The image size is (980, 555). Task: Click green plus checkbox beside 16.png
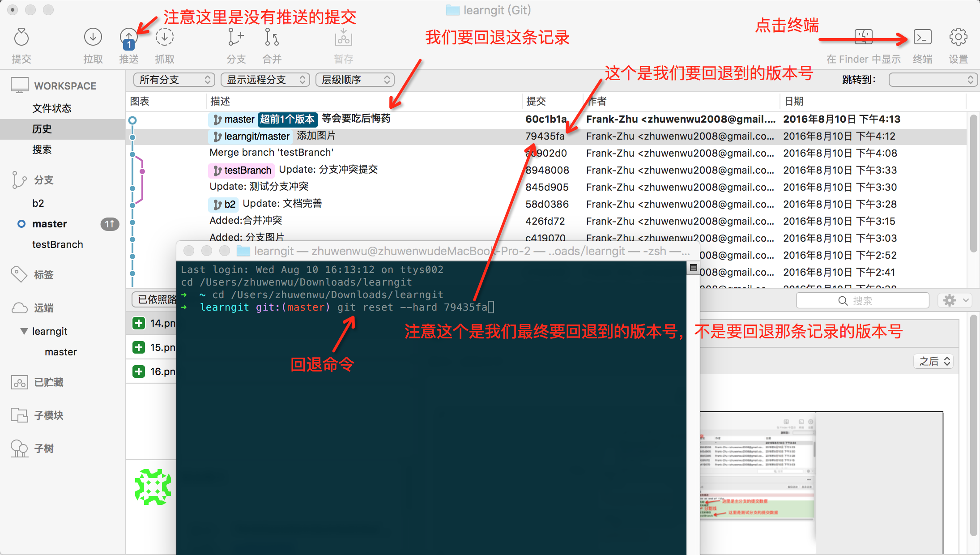point(139,371)
